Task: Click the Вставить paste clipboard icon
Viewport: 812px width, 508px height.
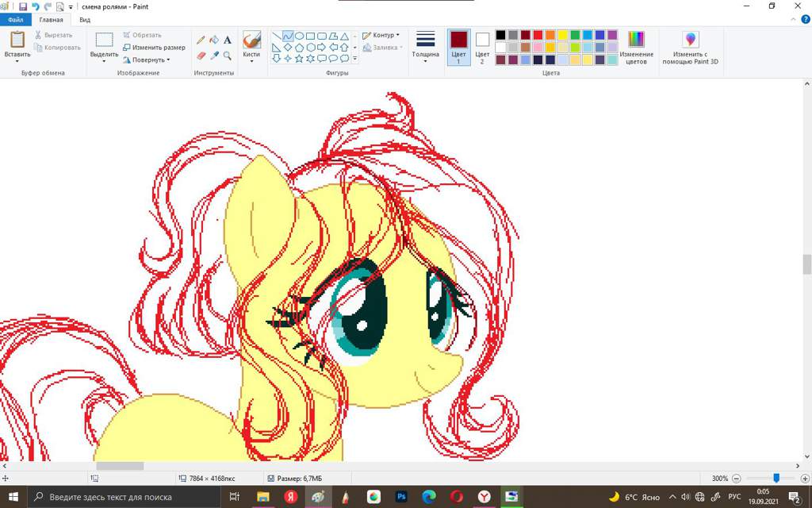Action: point(17,40)
